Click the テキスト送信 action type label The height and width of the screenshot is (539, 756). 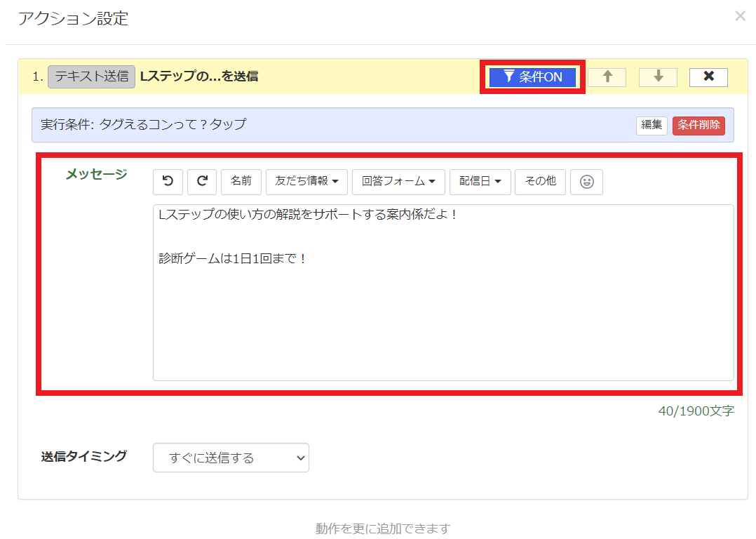point(92,76)
